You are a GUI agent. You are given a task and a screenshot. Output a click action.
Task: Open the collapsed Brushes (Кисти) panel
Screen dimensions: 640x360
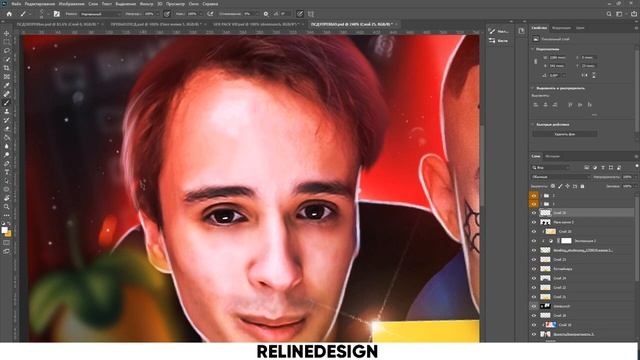(499, 41)
